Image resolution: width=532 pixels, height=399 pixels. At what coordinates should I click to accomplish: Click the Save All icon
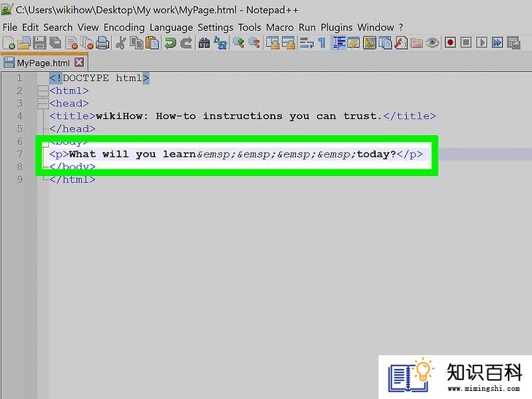click(x=56, y=43)
